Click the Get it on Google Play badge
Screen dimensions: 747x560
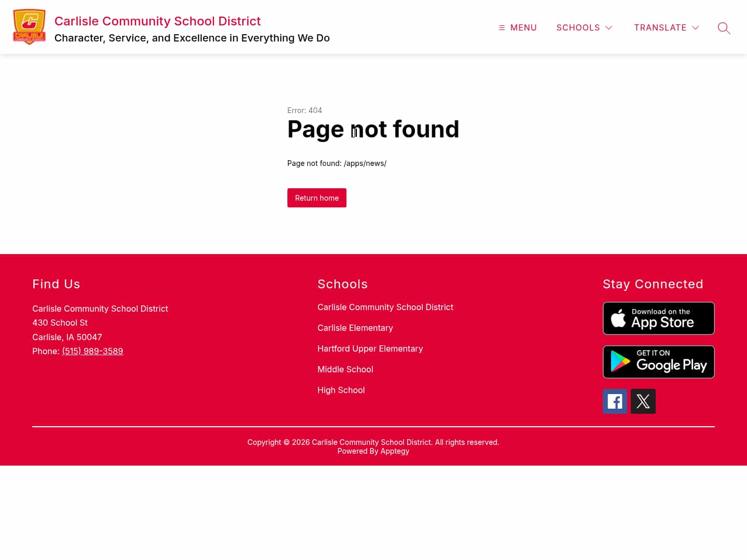658,361
